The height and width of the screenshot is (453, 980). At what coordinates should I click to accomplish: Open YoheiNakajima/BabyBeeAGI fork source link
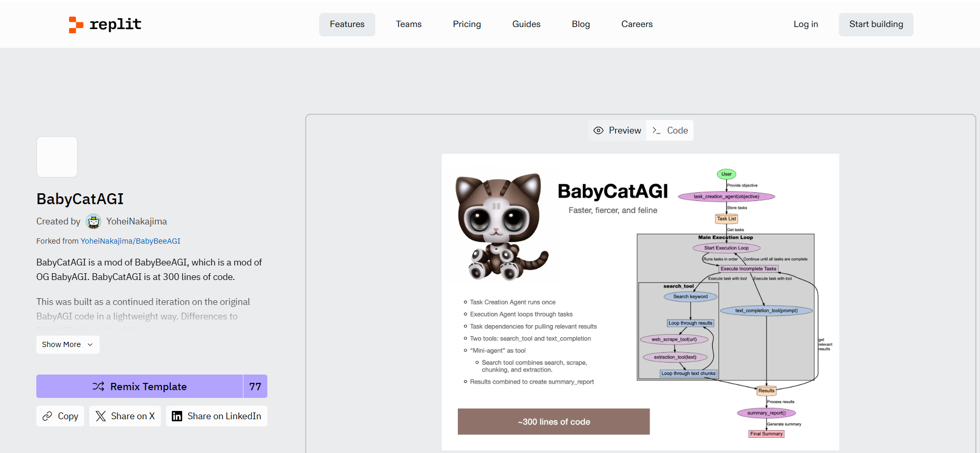[x=130, y=241]
